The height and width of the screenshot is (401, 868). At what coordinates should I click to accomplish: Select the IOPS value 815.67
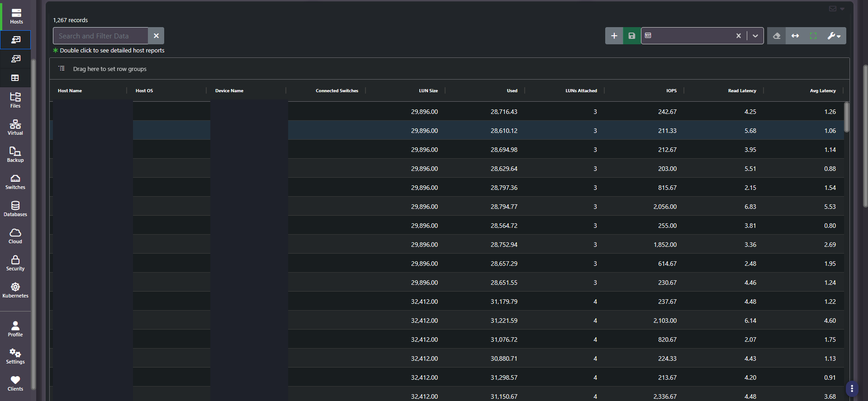667,188
